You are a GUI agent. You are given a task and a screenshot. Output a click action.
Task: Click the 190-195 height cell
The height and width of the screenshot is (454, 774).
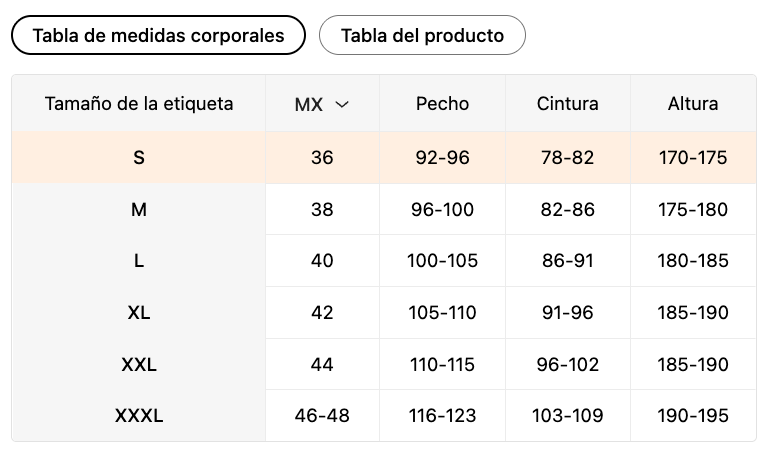[693, 416]
